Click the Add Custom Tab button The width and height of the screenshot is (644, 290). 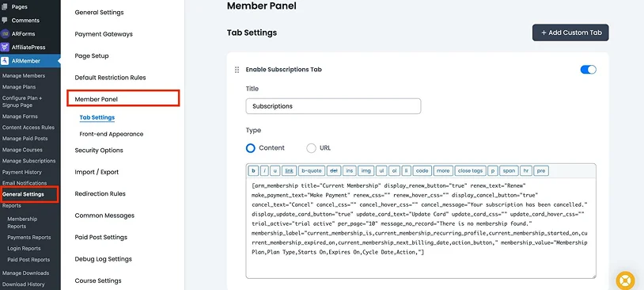coord(570,32)
